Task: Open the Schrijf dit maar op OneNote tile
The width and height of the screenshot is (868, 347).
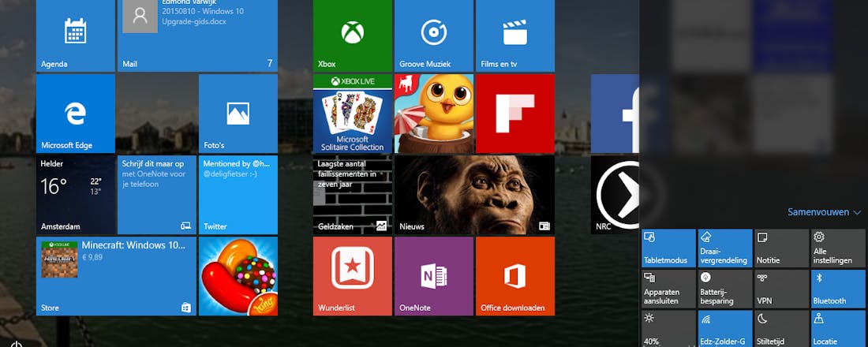Action: 157,195
